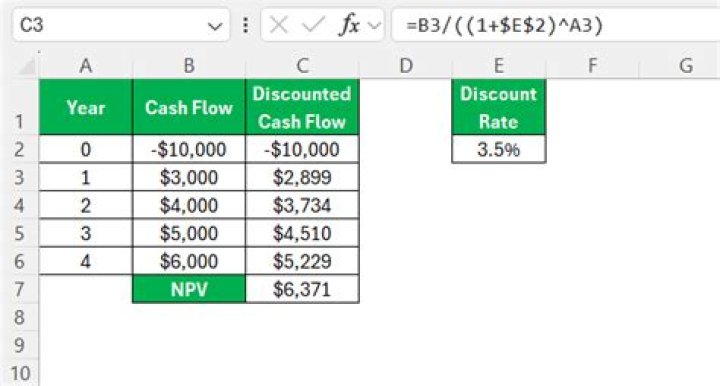Select the $3,734 discounted cell

pos(302,205)
